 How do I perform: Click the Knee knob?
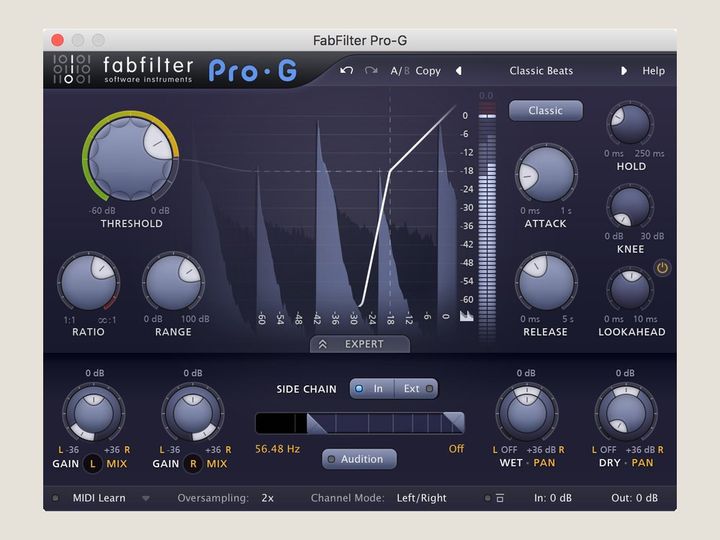click(x=630, y=207)
